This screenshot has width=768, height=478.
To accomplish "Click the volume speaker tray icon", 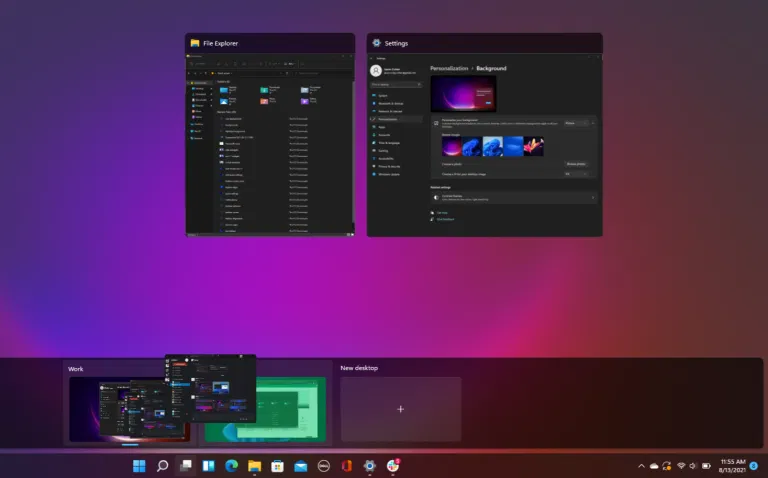I will pyautogui.click(x=693, y=466).
